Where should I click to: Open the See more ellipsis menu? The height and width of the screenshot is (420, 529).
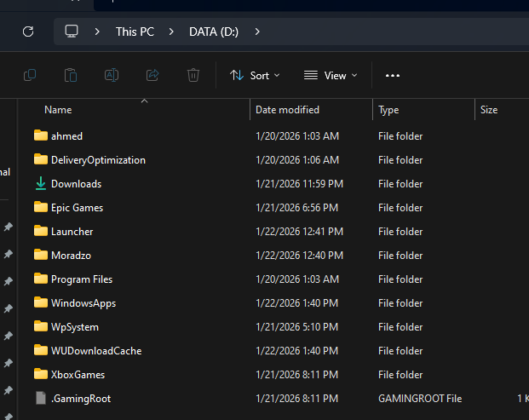click(x=393, y=75)
